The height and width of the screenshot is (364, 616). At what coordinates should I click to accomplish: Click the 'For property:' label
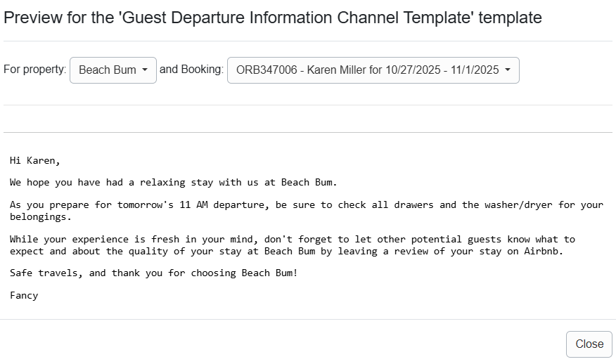pyautogui.click(x=35, y=70)
